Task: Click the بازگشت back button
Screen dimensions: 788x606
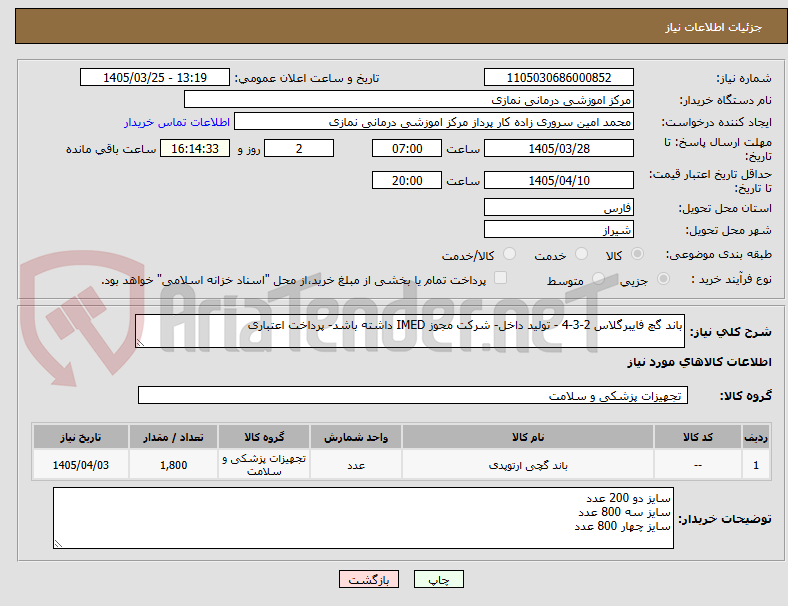Action: [x=369, y=579]
